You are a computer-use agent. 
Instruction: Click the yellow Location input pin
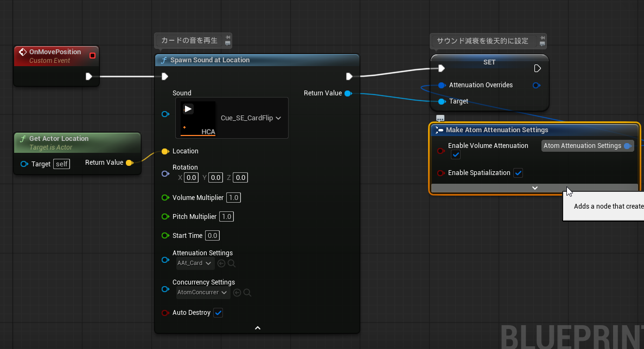[165, 151]
